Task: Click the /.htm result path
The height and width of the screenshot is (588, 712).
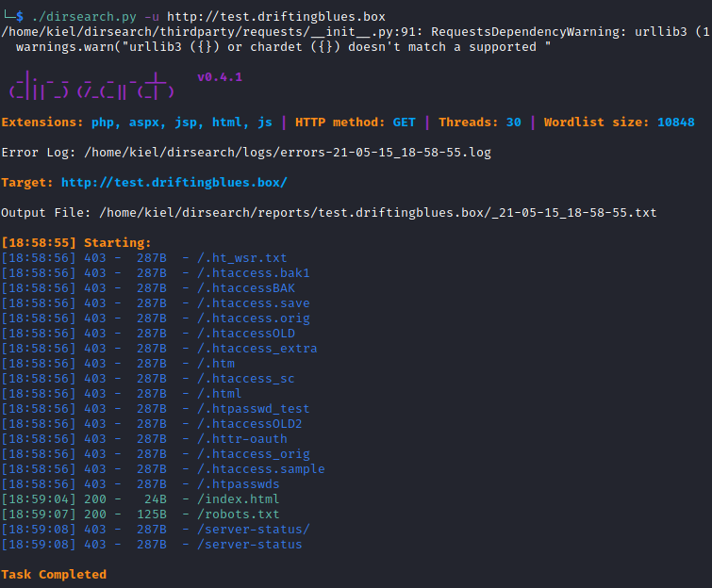Action: tap(216, 364)
